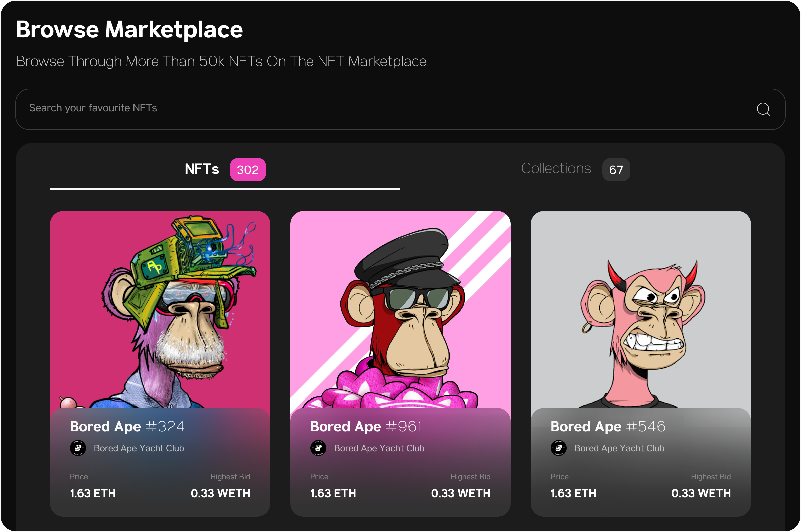Click Yacht Club logo on Bored Ape #961

pos(318,448)
